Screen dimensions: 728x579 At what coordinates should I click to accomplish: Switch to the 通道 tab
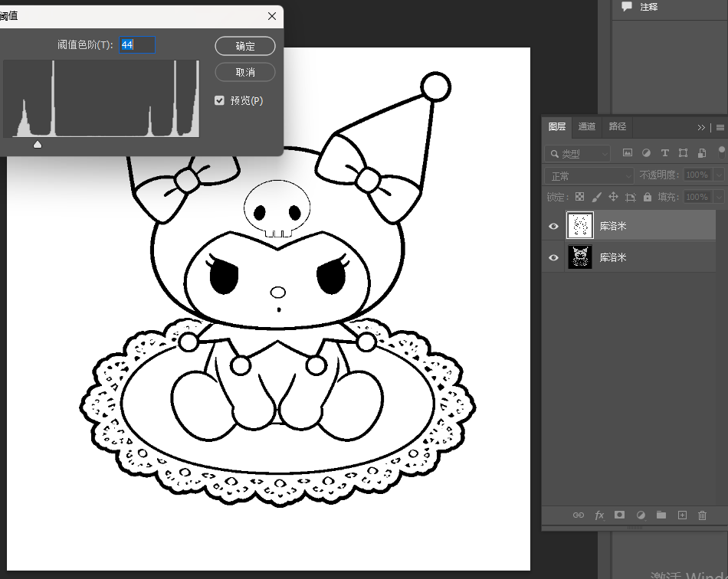coord(587,126)
